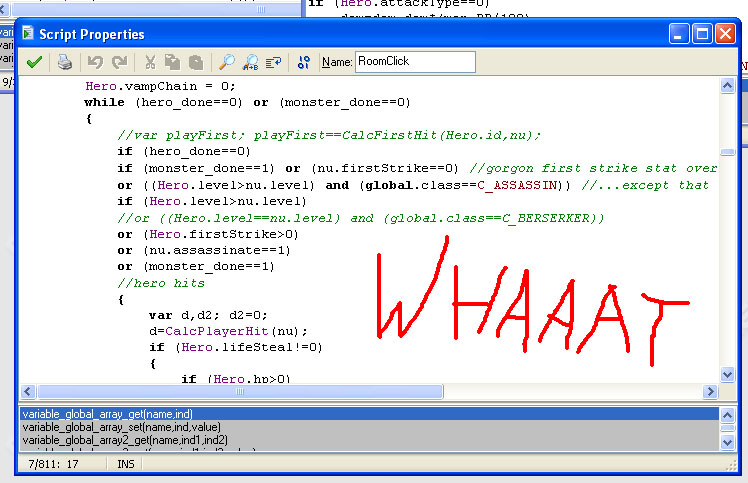Image resolution: width=748 pixels, height=483 pixels.
Task: Confirm script with green checkmark
Action: pyautogui.click(x=34, y=62)
